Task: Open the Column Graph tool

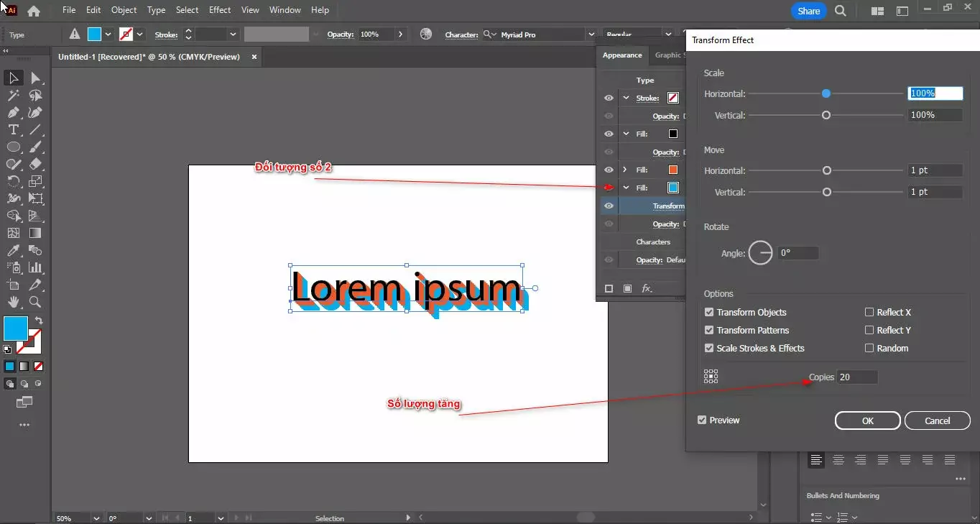Action: (x=36, y=267)
